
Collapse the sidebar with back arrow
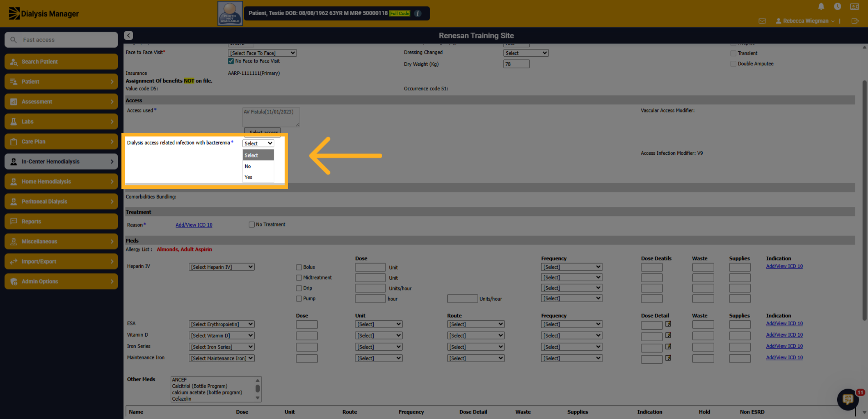click(x=128, y=35)
